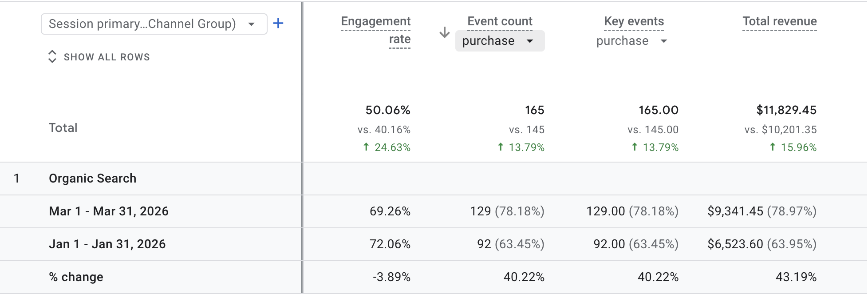Click the blue plus add-dimension icon
The width and height of the screenshot is (868, 294).
point(278,24)
